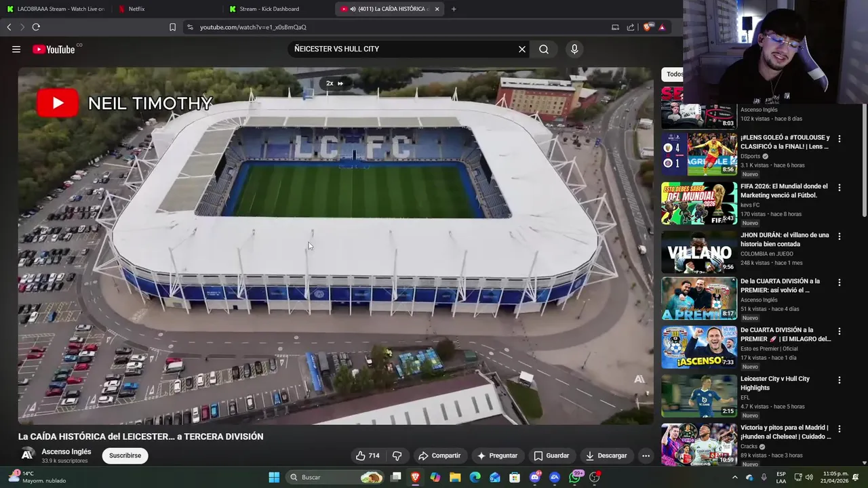Viewport: 868px width, 488px height.
Task: Open taskbar weather widget
Action: click(38, 477)
